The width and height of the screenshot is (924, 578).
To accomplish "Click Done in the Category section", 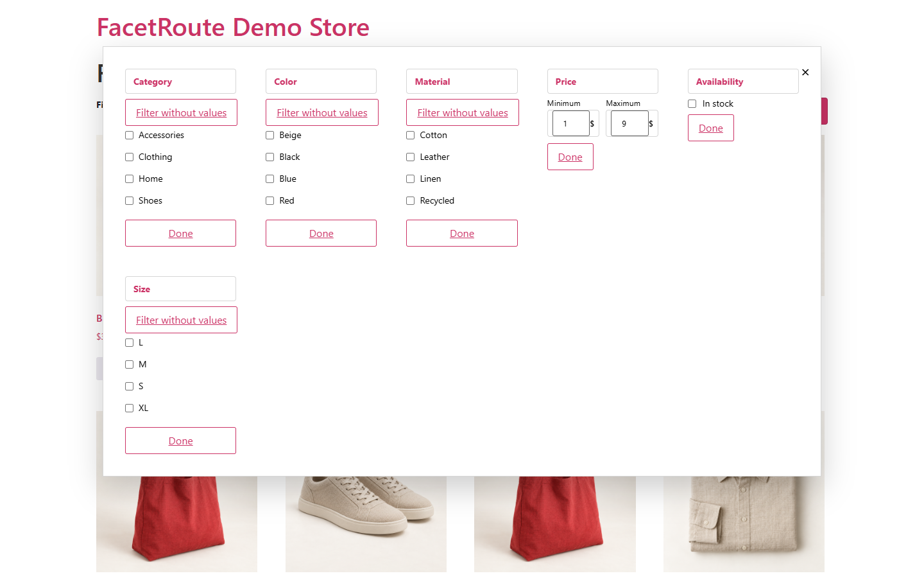I will point(180,233).
